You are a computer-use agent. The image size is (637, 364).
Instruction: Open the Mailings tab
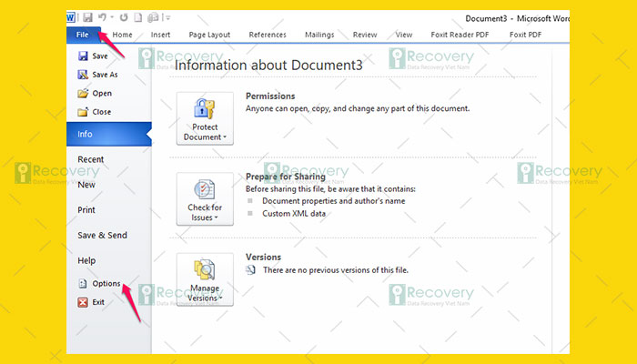point(319,35)
